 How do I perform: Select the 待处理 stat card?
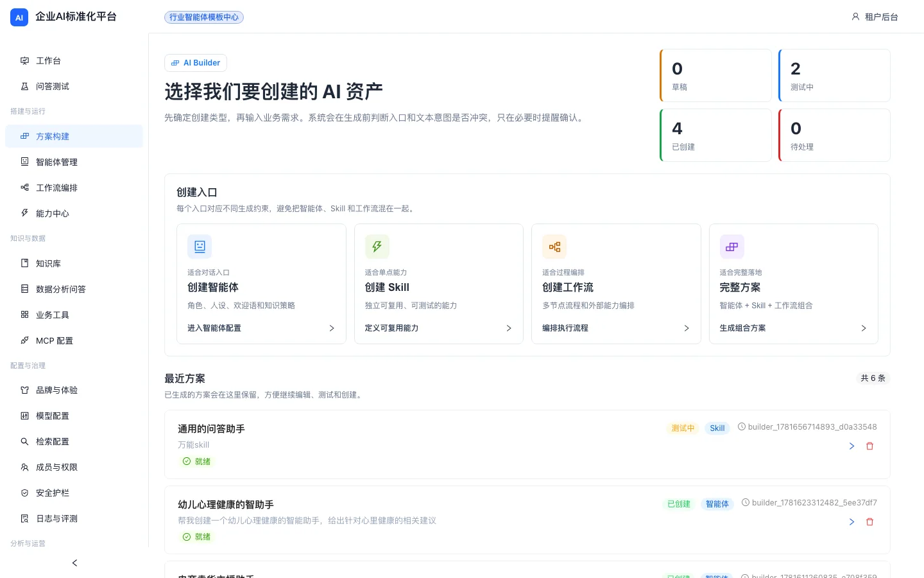point(834,135)
